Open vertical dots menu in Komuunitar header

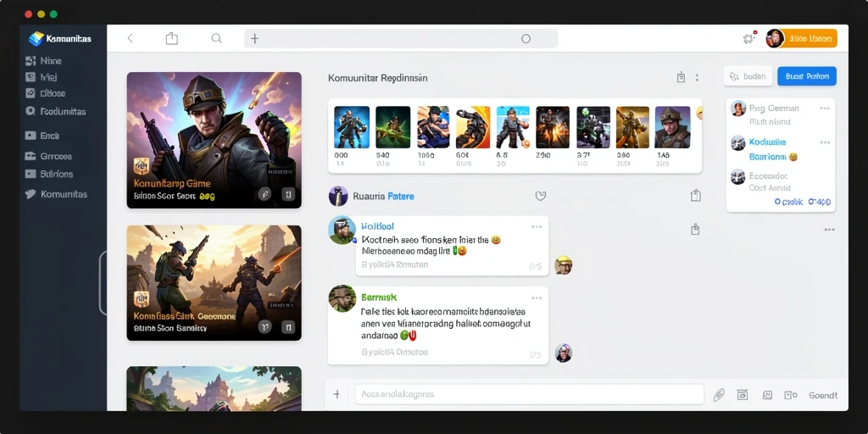point(697,77)
